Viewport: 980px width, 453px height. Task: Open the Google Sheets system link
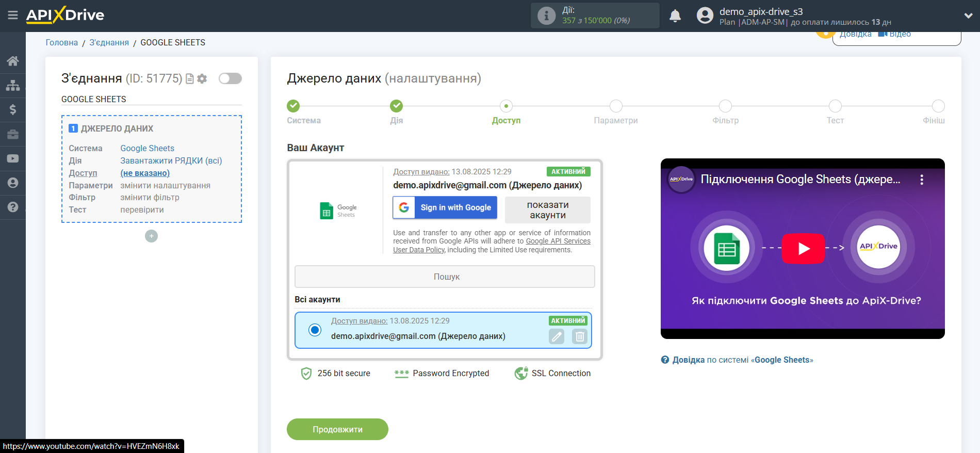tap(147, 148)
